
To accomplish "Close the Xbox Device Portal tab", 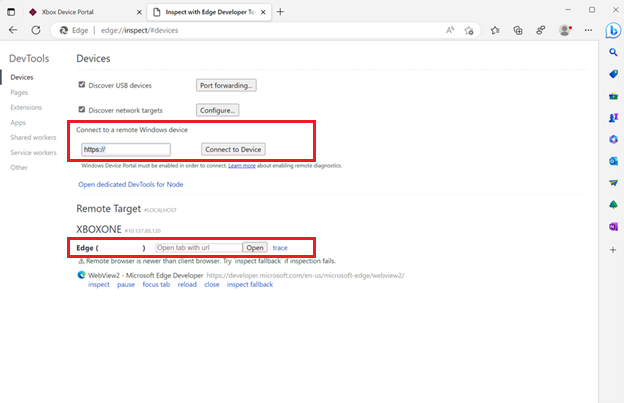I will click(x=139, y=12).
